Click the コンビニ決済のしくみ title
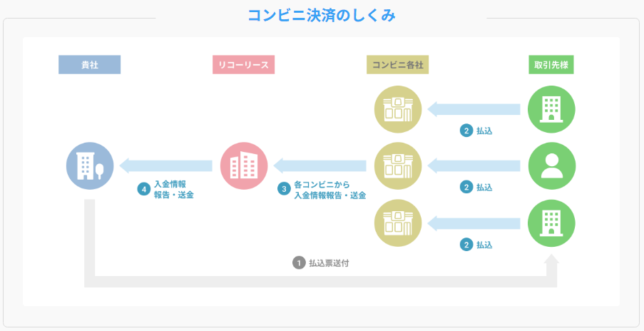The height and width of the screenshot is (331, 644). (x=322, y=15)
